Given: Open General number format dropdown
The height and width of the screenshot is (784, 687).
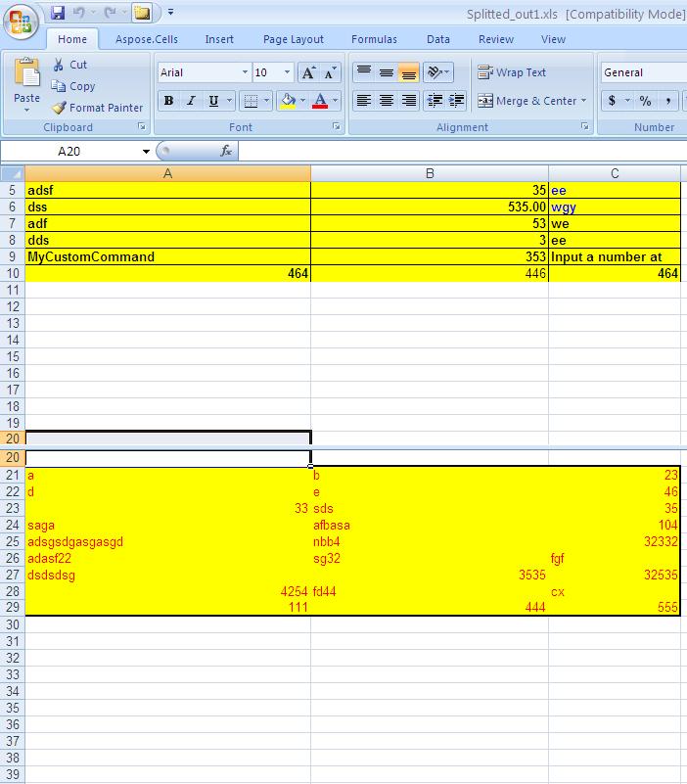Looking at the screenshot, I should [644, 72].
